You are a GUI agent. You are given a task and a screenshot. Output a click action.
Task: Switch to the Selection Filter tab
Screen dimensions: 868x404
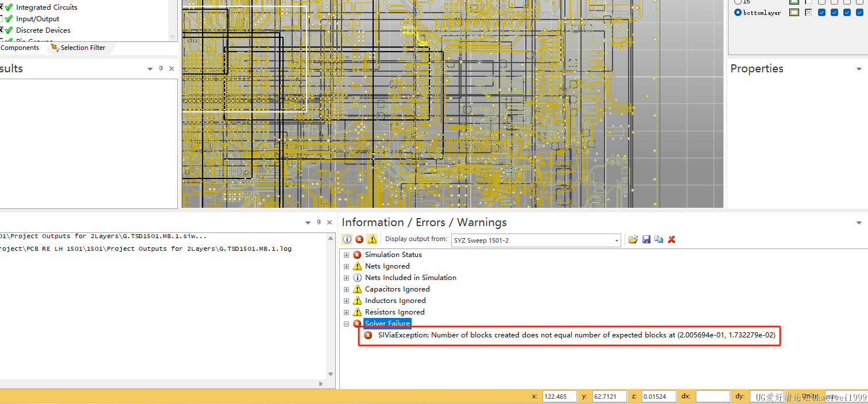pos(83,48)
